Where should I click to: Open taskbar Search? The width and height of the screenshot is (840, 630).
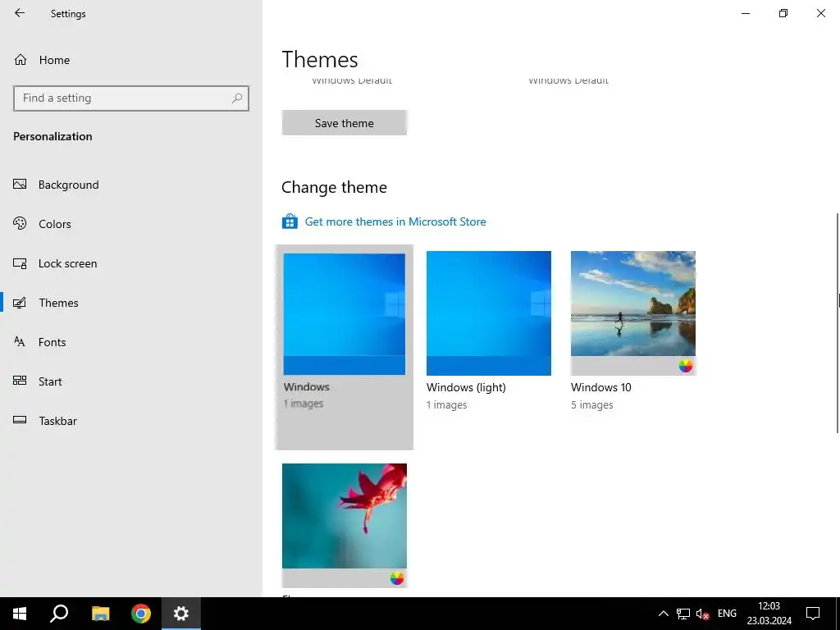[x=59, y=614]
